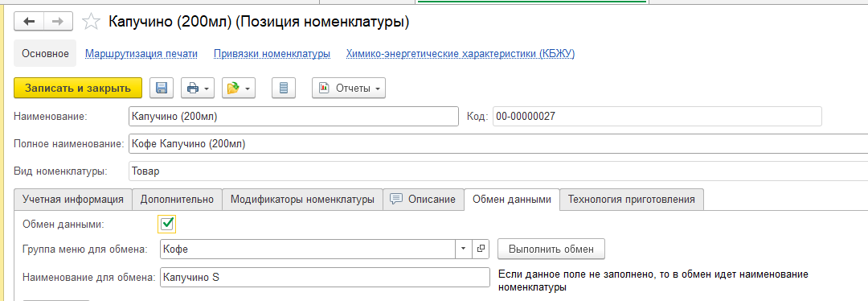Select the Обмен данными tab
The height and width of the screenshot is (301, 868).
pyautogui.click(x=511, y=199)
